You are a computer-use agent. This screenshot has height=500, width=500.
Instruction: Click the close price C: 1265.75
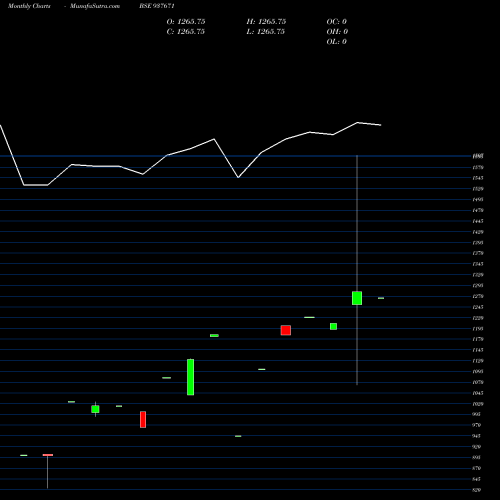pos(186,32)
